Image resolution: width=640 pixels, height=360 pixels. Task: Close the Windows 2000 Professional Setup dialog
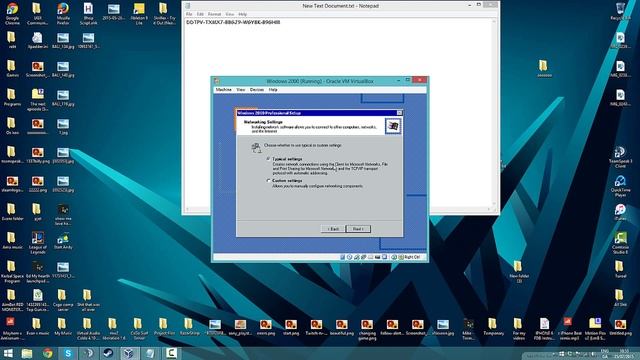[x=399, y=113]
